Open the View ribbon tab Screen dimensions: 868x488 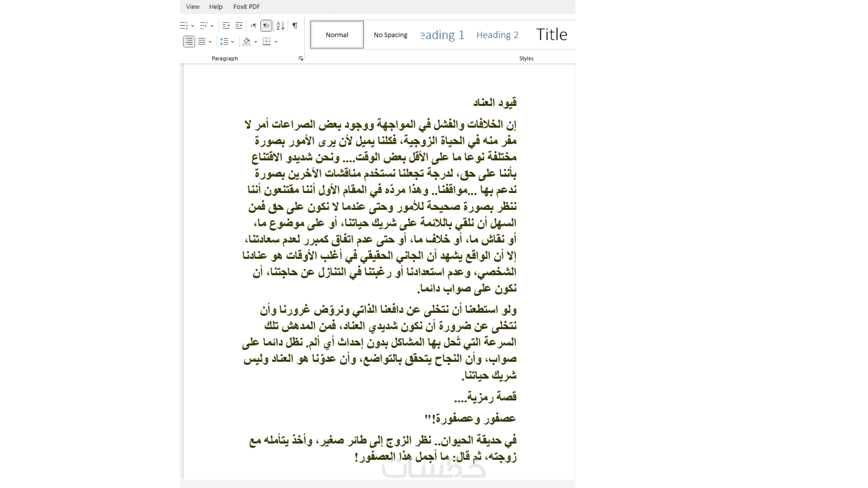click(x=192, y=7)
